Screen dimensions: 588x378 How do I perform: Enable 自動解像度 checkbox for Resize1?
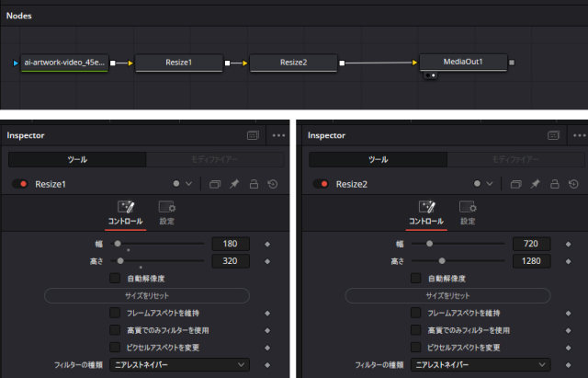tap(115, 278)
